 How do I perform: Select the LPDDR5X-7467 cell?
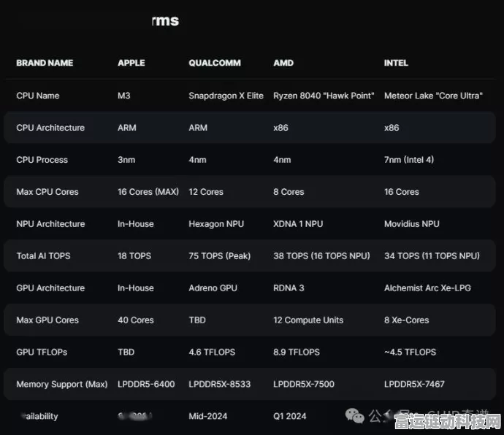click(x=414, y=384)
